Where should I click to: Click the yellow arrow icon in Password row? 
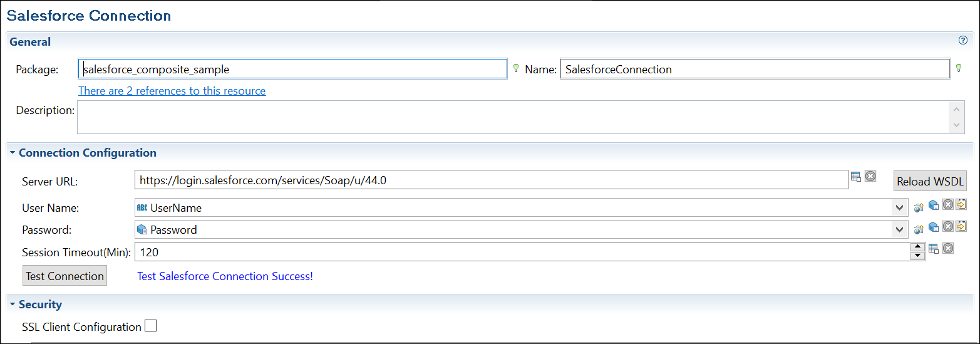tap(961, 226)
